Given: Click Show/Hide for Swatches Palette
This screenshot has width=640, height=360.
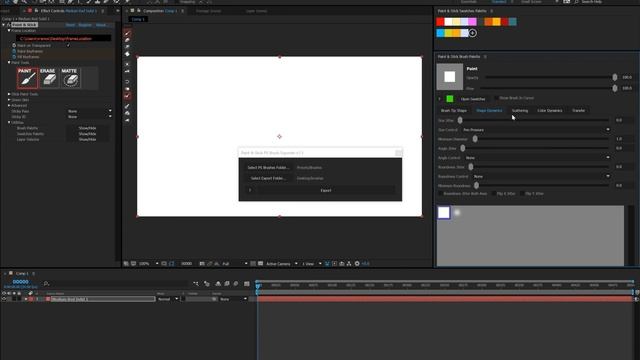Looking at the screenshot, I should pyautogui.click(x=87, y=134).
